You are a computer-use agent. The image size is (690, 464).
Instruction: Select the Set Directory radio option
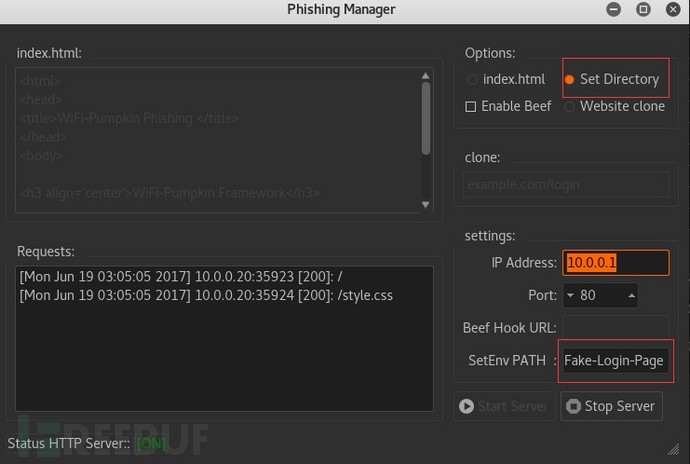click(569, 80)
